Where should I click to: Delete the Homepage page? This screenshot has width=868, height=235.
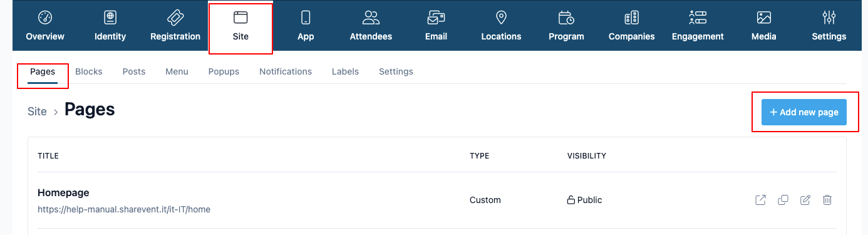click(x=827, y=201)
